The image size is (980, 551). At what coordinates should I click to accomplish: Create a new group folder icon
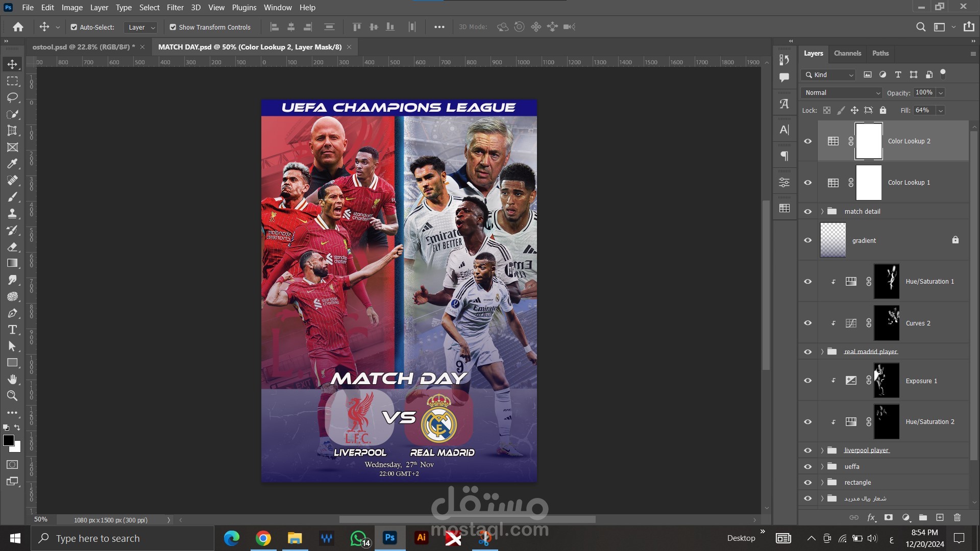click(923, 517)
